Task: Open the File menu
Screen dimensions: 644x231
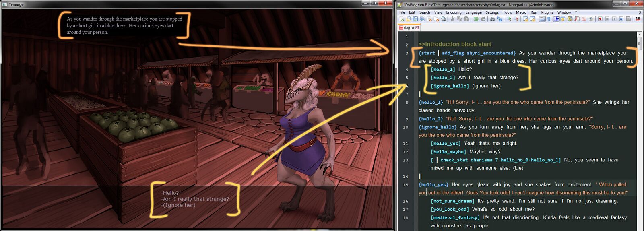Action: pyautogui.click(x=402, y=12)
